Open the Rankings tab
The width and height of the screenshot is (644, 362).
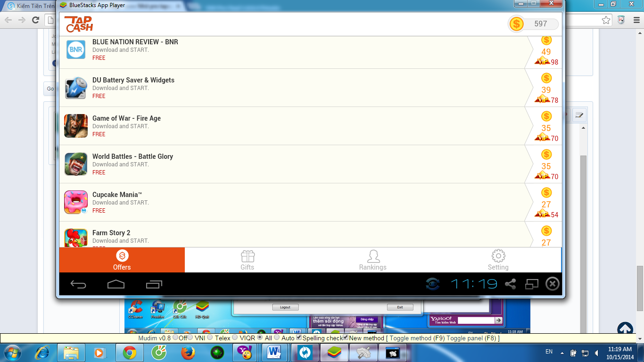point(373,260)
